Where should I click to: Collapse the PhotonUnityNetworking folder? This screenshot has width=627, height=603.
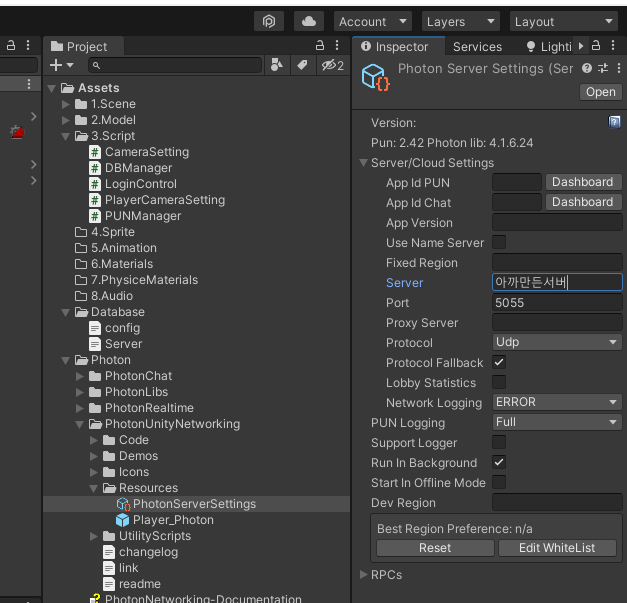tap(80, 424)
